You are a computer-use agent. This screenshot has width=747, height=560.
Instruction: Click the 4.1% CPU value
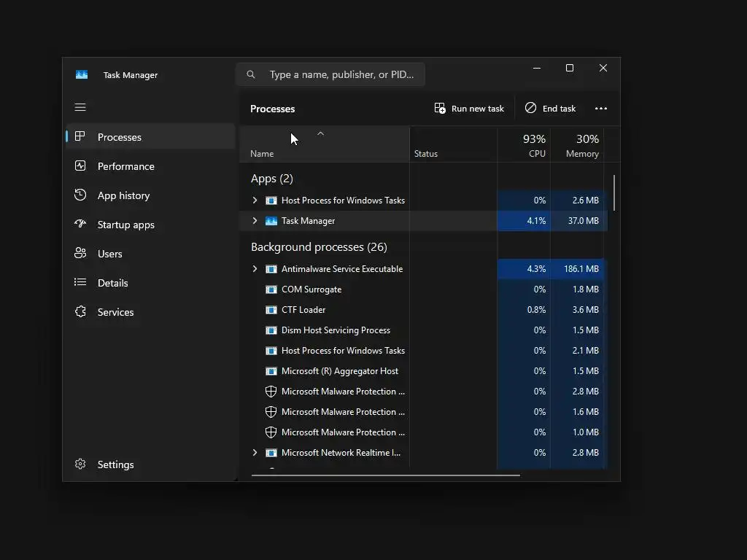[536, 221]
